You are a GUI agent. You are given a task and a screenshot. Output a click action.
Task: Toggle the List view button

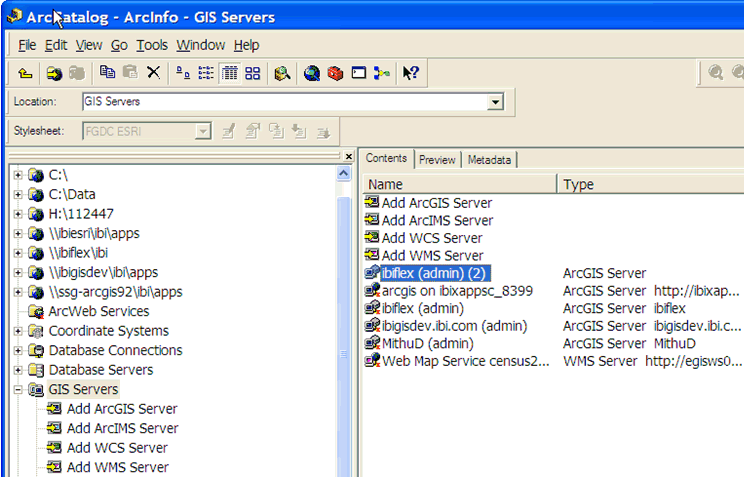206,73
